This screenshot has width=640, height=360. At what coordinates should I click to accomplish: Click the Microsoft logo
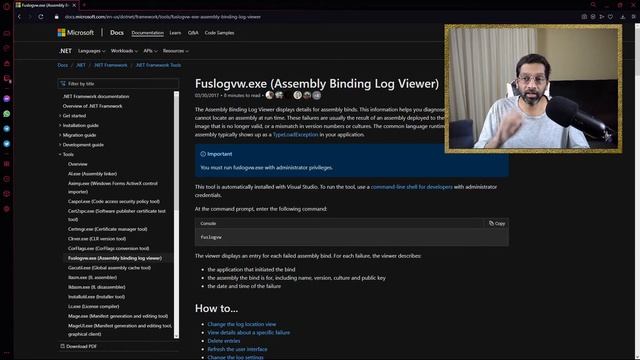point(76,33)
